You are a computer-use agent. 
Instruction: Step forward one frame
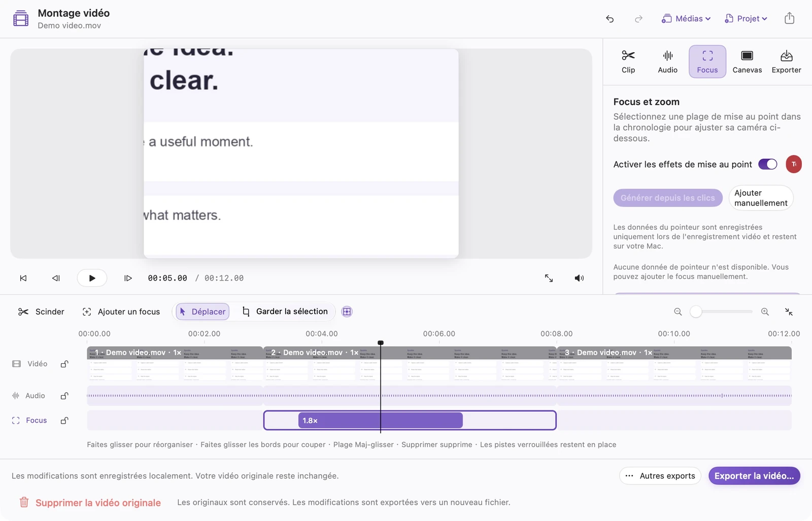[128, 278]
